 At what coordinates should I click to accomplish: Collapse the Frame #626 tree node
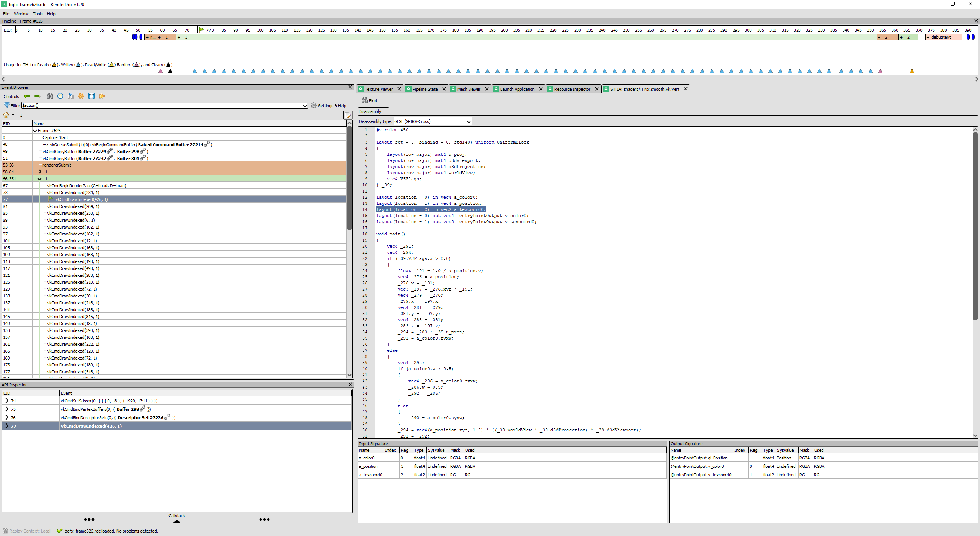[34, 130]
